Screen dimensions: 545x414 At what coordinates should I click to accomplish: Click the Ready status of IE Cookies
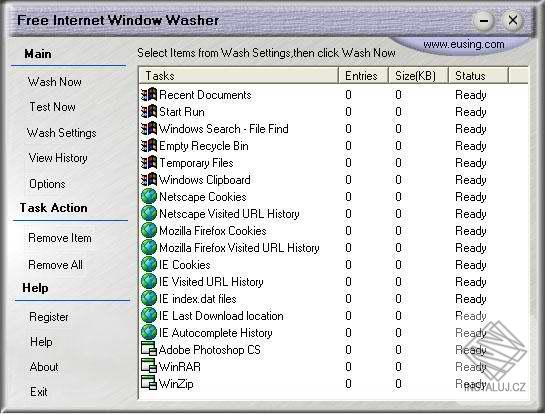click(471, 265)
